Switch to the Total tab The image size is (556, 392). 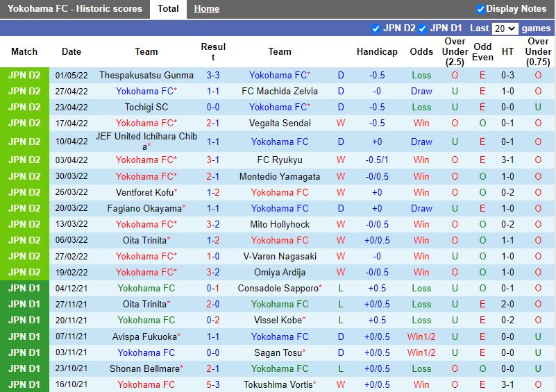[168, 9]
